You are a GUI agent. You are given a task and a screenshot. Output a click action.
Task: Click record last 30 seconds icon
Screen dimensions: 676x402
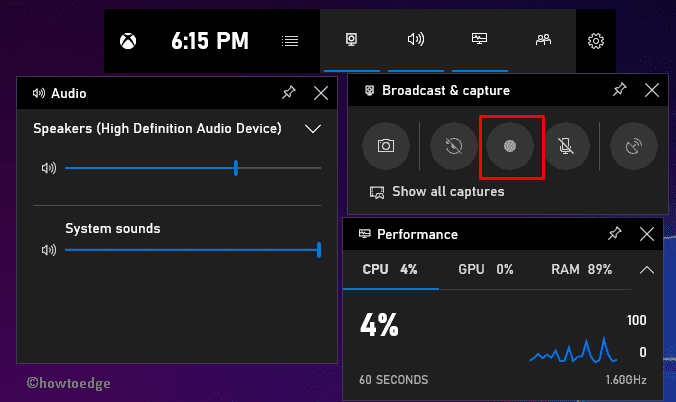pos(455,145)
